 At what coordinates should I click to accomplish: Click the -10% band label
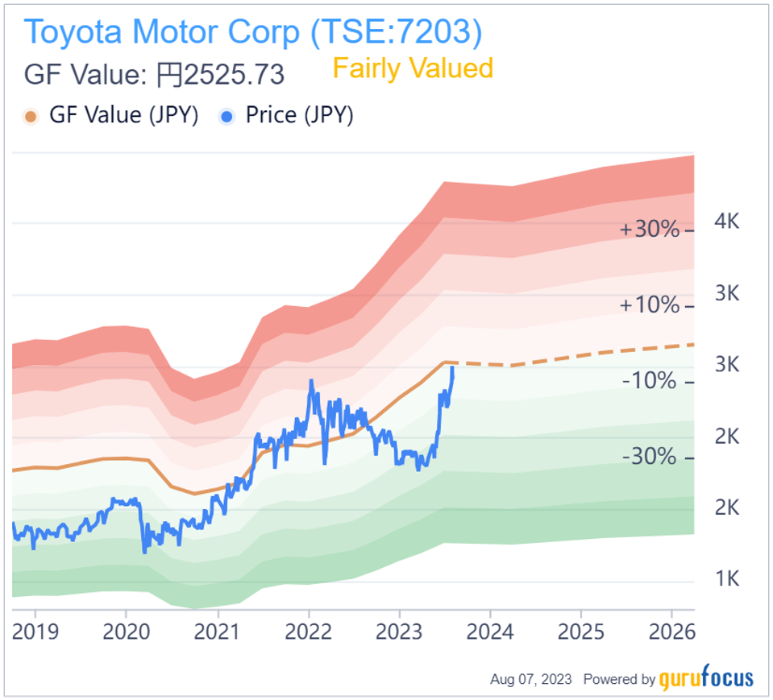point(649,381)
